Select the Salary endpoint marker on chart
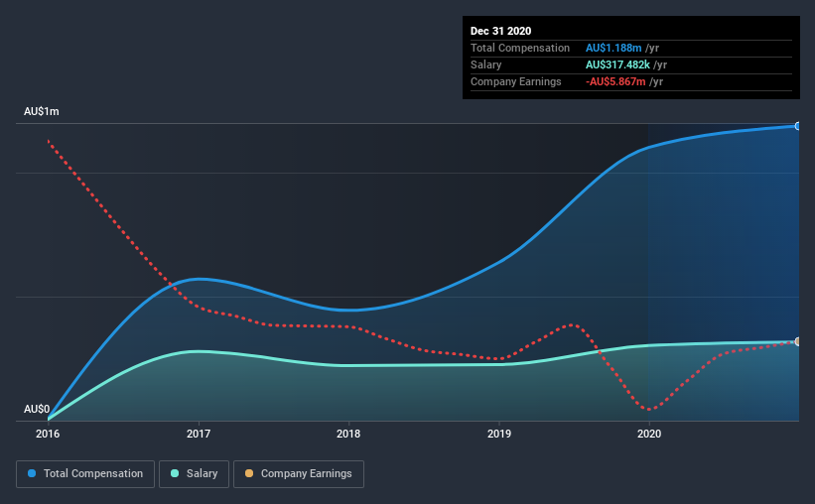The image size is (815, 504). tap(798, 341)
